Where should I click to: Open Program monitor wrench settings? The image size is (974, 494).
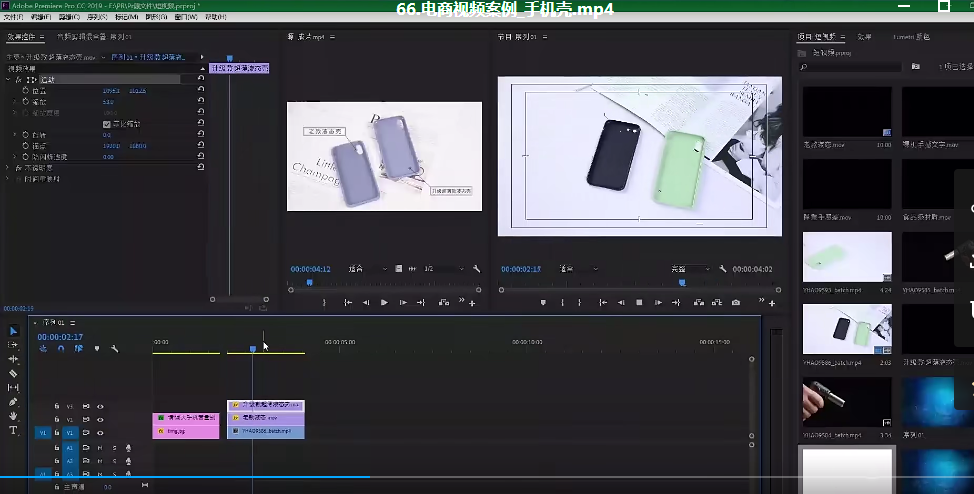725,269
